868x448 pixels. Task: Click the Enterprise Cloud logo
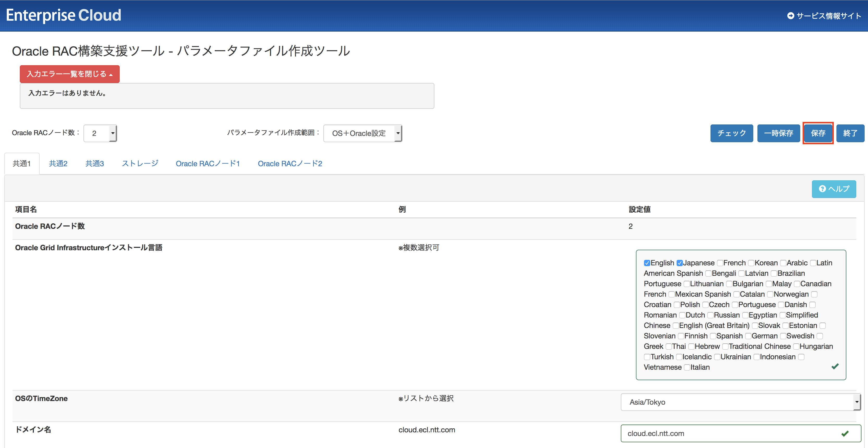pyautogui.click(x=63, y=15)
